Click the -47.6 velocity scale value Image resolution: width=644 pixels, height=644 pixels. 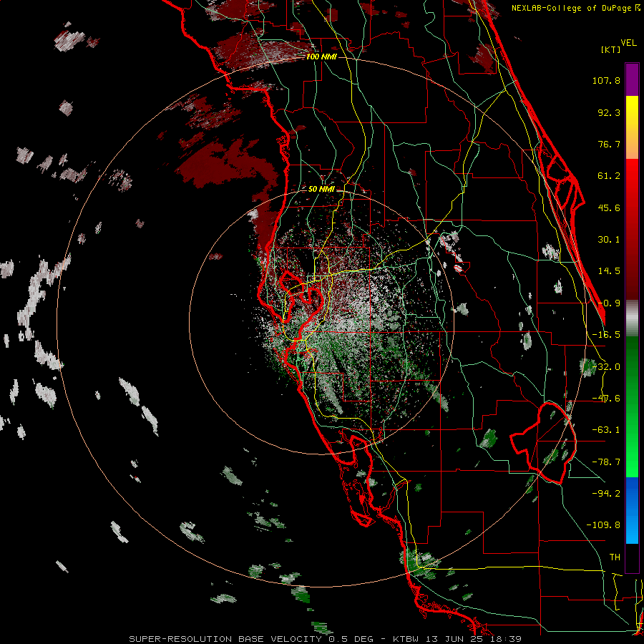coord(606,399)
